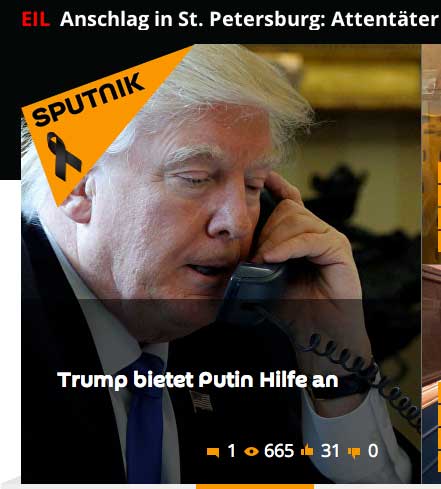This screenshot has height=489, width=441.
Task: Click the orange active indicator bar below image
Action: point(255,487)
